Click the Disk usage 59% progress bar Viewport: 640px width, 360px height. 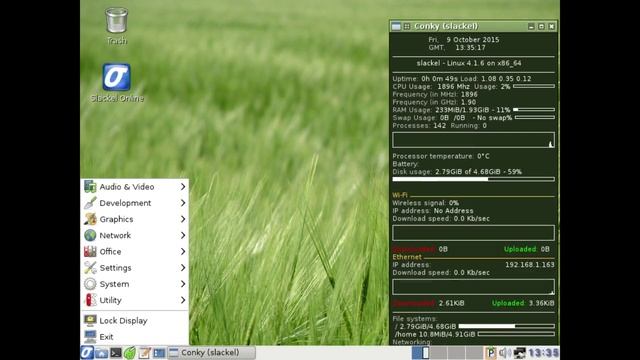coord(473,179)
